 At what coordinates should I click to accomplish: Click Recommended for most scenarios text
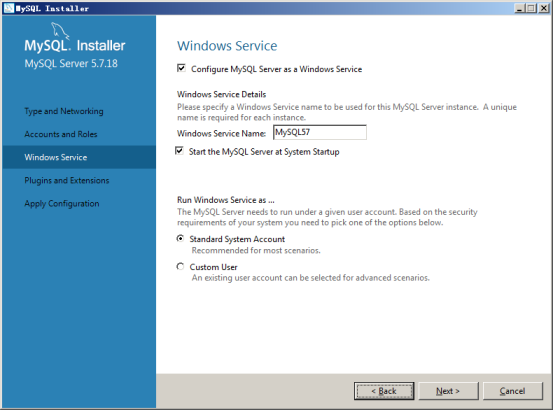[x=256, y=250]
